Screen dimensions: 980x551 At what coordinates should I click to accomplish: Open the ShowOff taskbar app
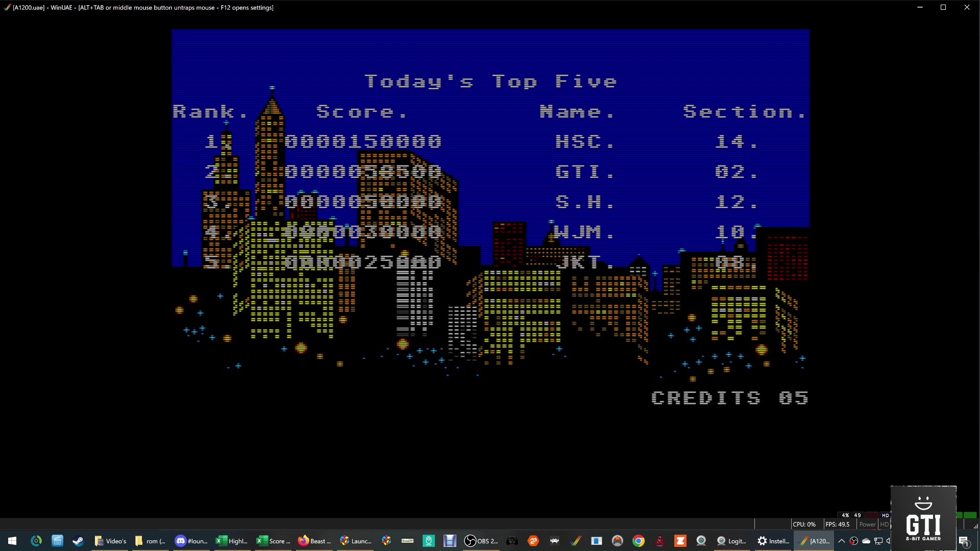[x=407, y=541]
